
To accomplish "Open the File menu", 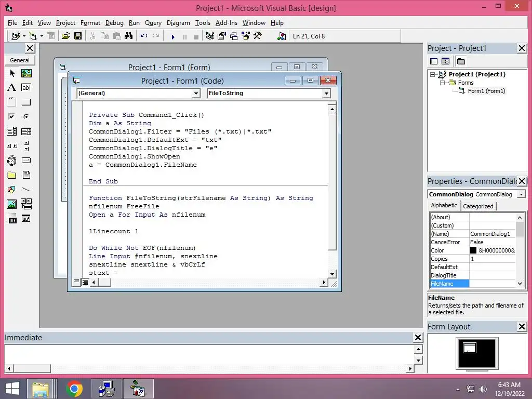I will [x=12, y=23].
